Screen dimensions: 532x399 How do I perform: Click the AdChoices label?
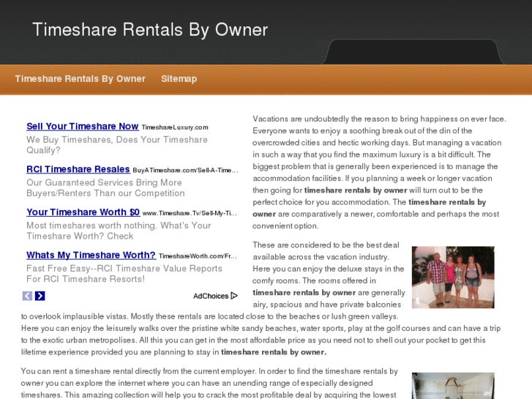(x=211, y=296)
